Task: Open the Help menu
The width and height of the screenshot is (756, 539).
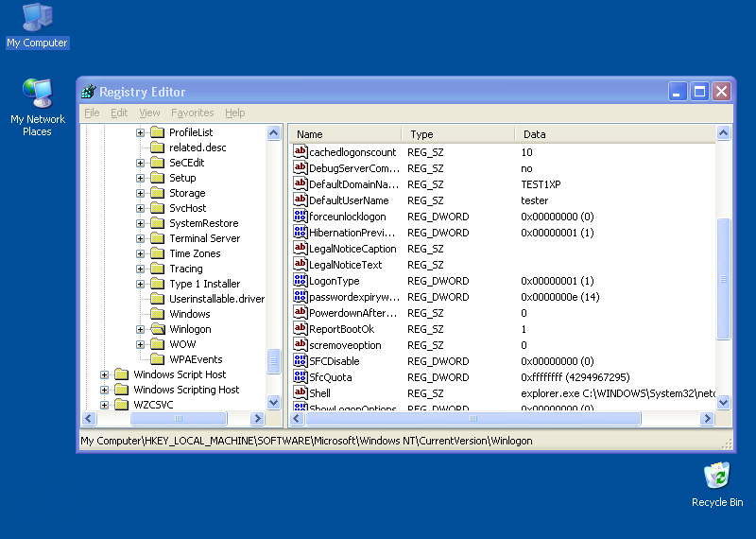Action: pos(234,113)
